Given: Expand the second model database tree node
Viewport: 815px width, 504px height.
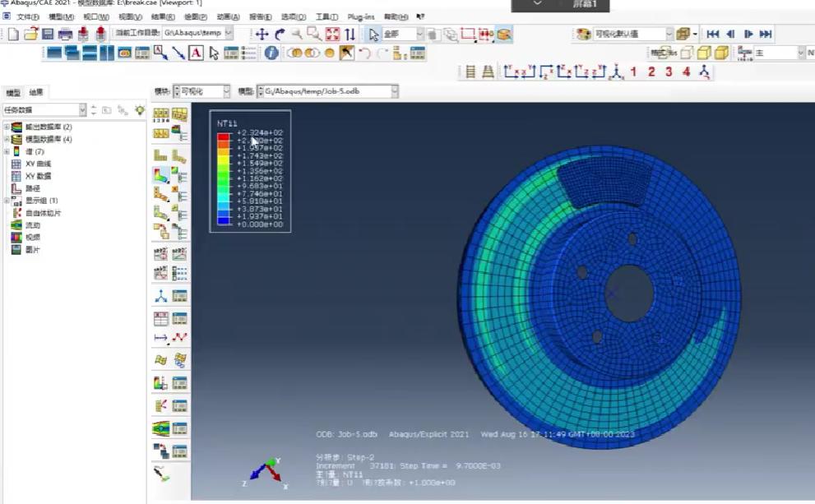Looking at the screenshot, I should click(x=7, y=139).
